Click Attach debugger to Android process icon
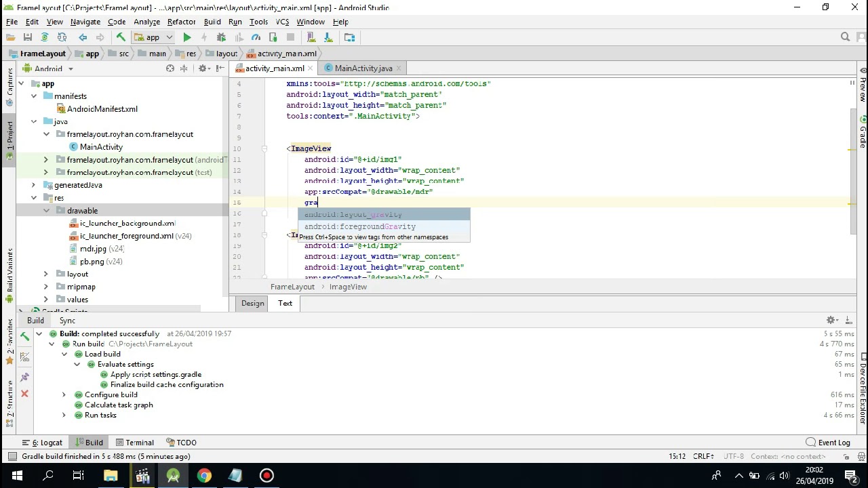Screen dimensions: 868x488 pos(273,37)
